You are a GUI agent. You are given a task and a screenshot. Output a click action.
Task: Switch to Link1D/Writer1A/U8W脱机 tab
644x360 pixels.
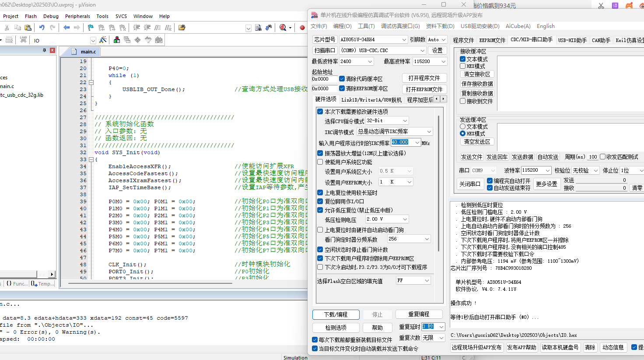point(371,100)
